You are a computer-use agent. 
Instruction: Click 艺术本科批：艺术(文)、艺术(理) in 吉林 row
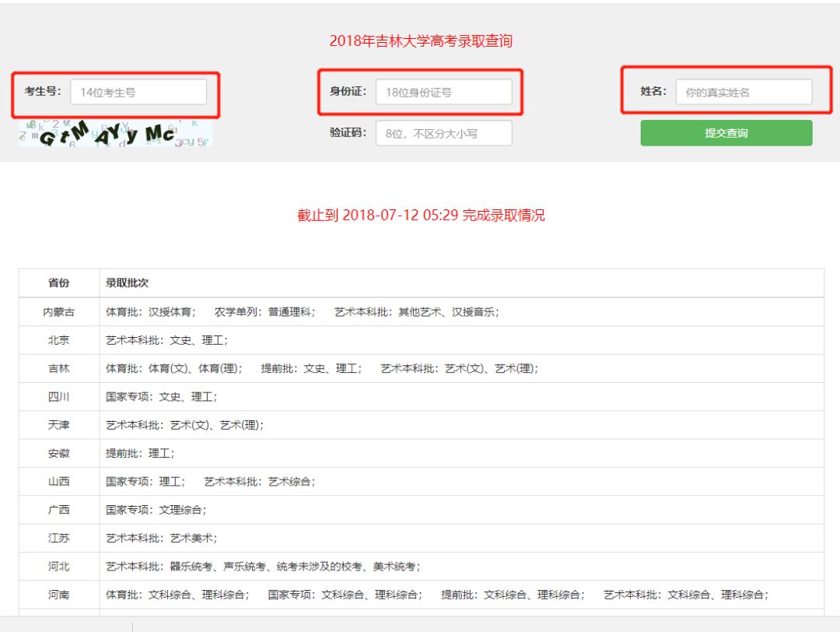click(460, 369)
